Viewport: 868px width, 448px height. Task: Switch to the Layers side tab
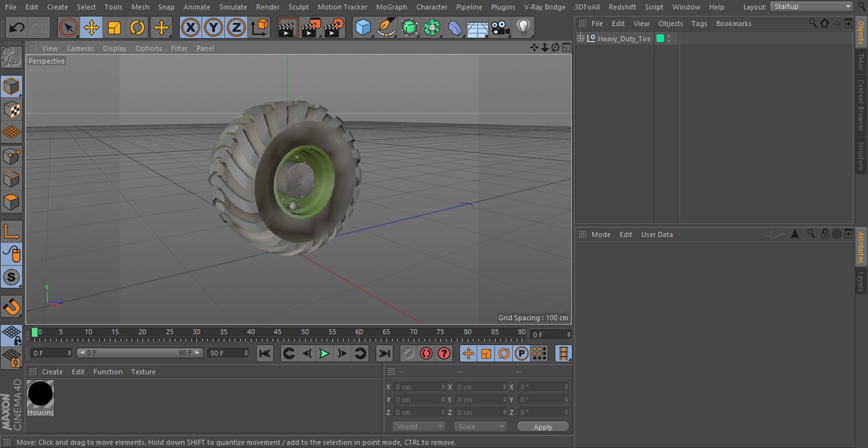(x=861, y=281)
